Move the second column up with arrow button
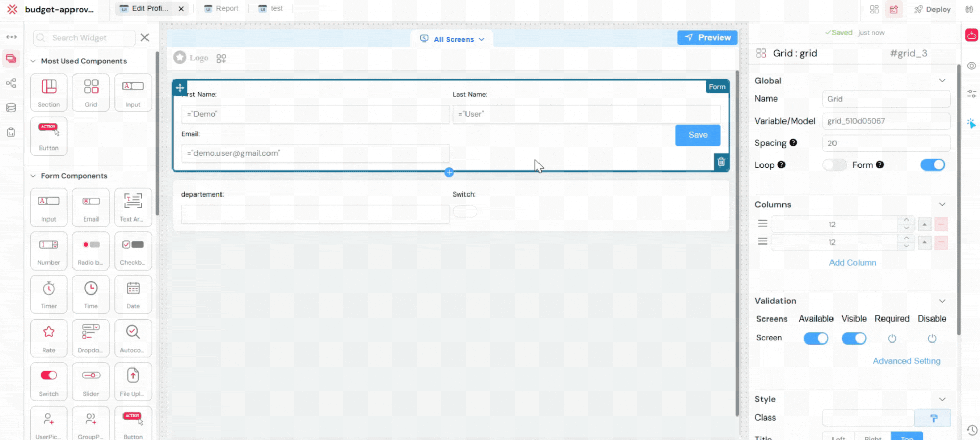This screenshot has height=440, width=980. (924, 242)
